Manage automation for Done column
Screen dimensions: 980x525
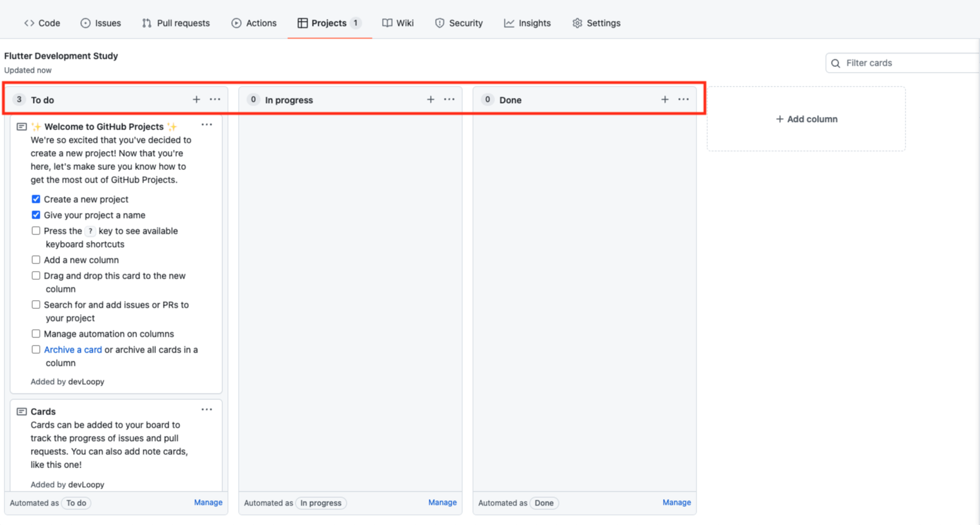676,502
